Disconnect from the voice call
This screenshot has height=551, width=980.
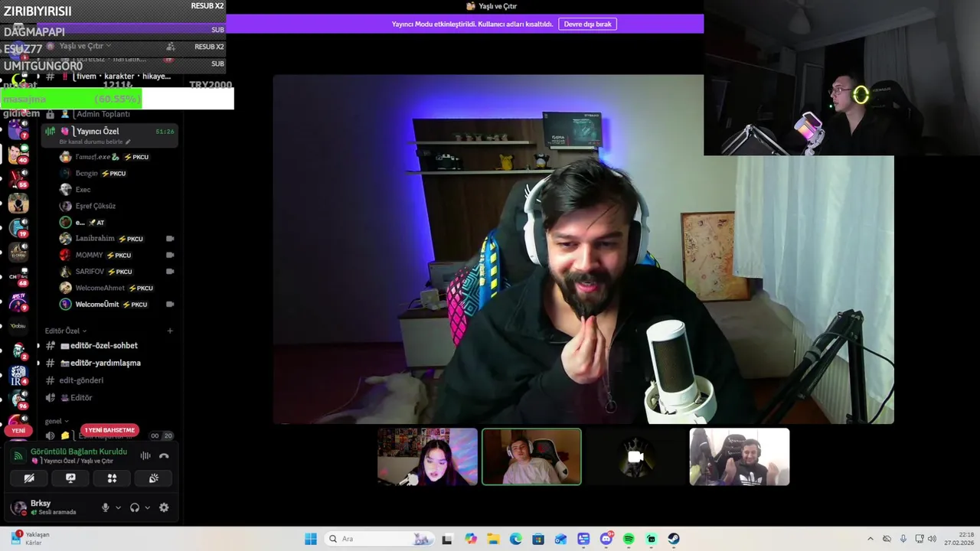click(164, 456)
